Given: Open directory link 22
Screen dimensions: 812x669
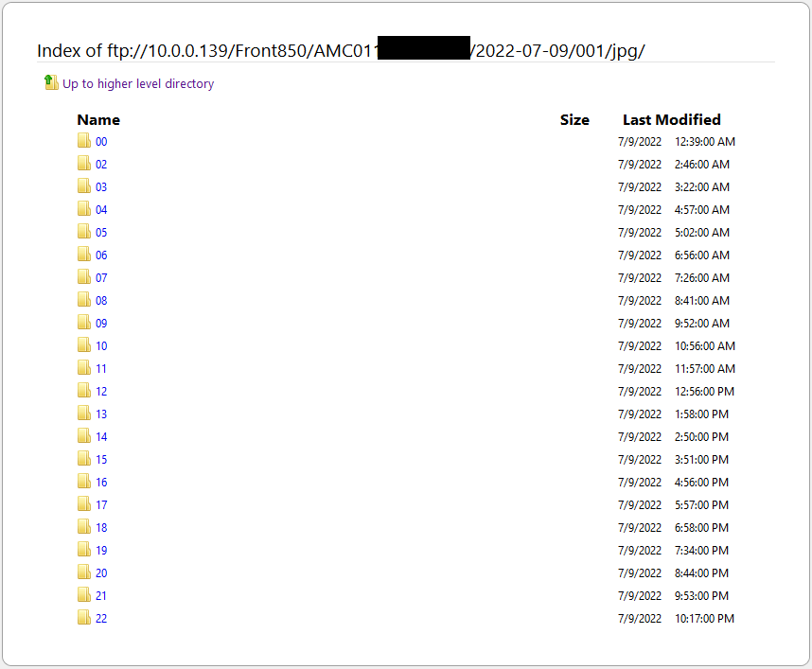Looking at the screenshot, I should click(x=101, y=621).
